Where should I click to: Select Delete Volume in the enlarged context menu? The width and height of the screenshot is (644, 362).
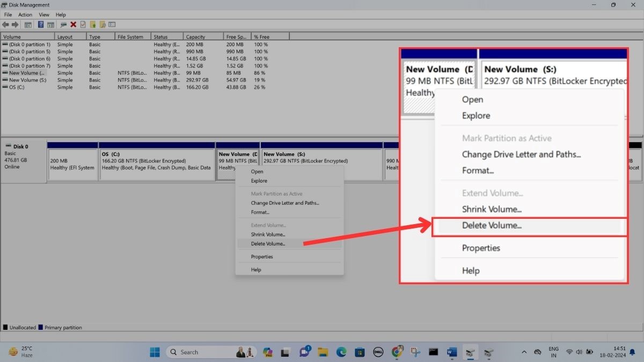[492, 225]
